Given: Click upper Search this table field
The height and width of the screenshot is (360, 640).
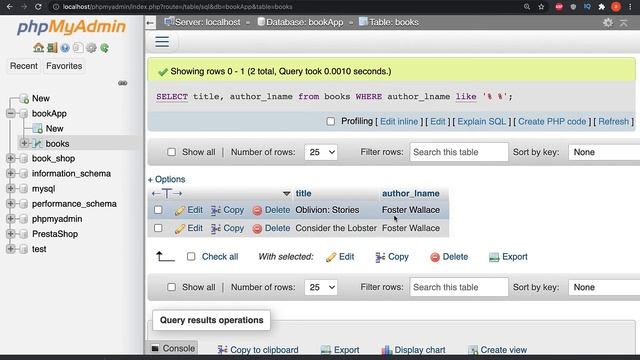Looking at the screenshot, I should point(459,152).
